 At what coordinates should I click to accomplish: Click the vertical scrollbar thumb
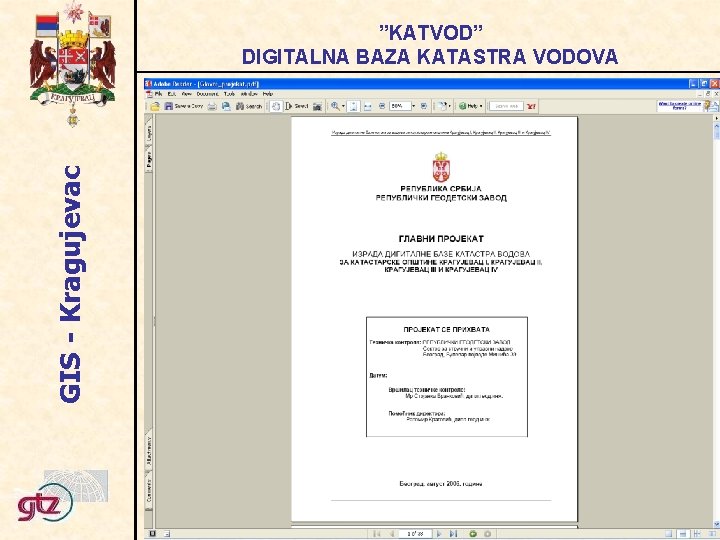tap(716, 132)
